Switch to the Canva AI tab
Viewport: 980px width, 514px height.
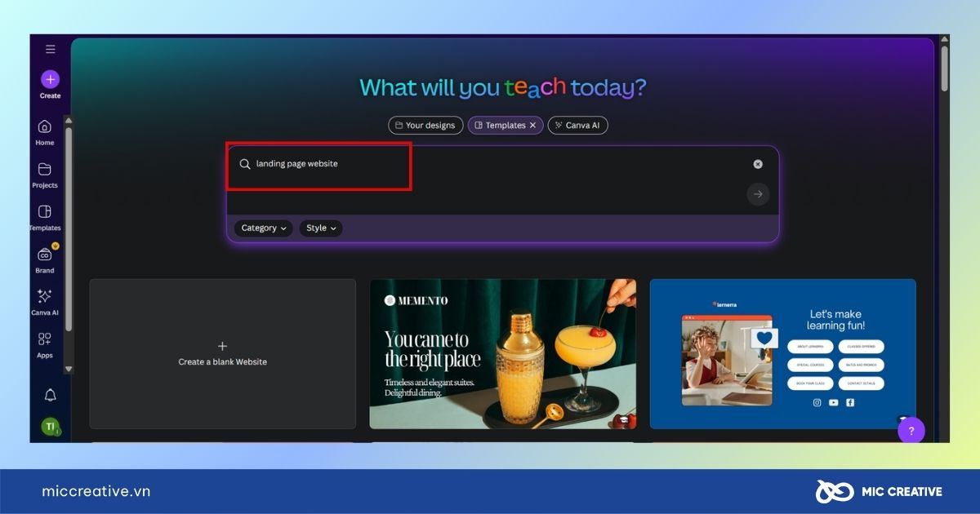pyautogui.click(x=578, y=126)
